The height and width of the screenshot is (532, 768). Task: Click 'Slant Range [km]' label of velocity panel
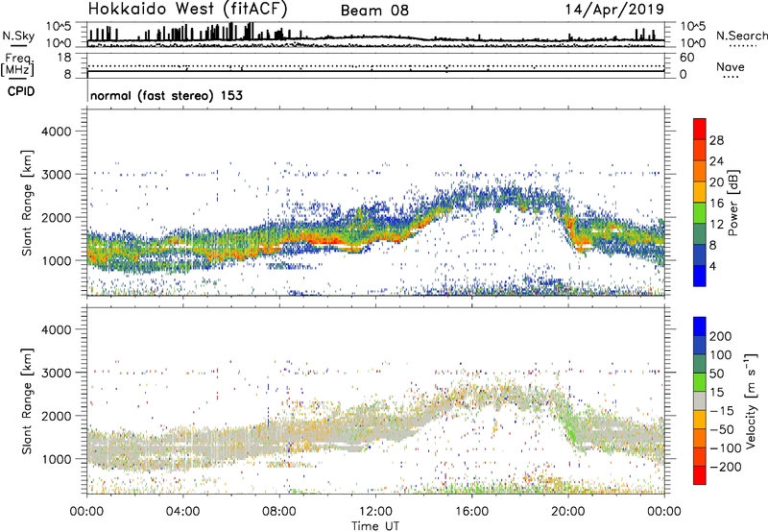pyautogui.click(x=27, y=401)
